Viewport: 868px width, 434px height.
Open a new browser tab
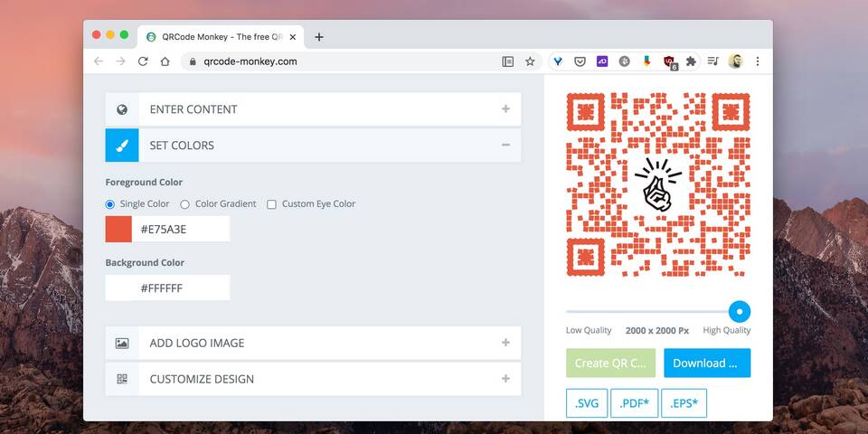pos(319,37)
